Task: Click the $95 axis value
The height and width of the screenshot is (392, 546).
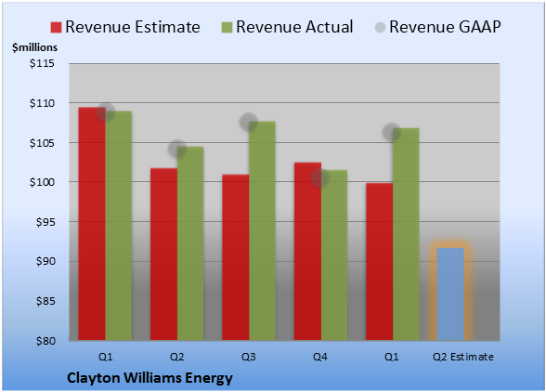Action: pos(45,222)
